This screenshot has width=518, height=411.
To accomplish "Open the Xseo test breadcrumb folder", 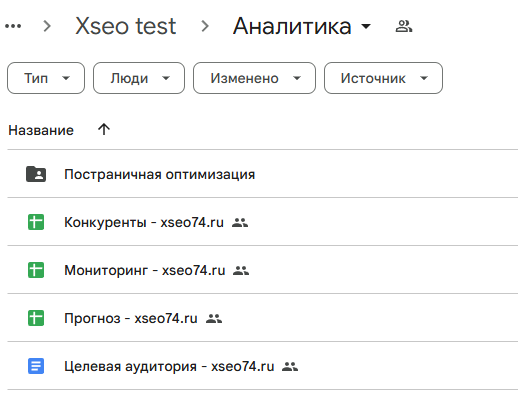I will tap(126, 26).
